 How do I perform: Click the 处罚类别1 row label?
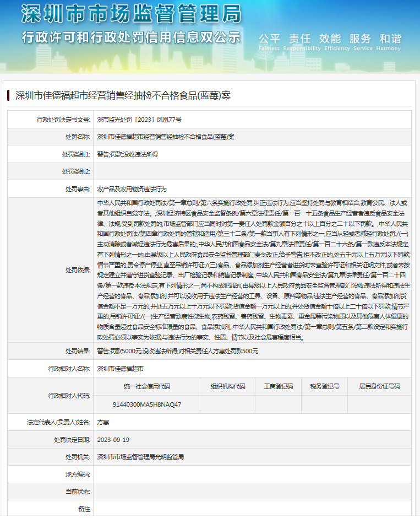point(76,154)
